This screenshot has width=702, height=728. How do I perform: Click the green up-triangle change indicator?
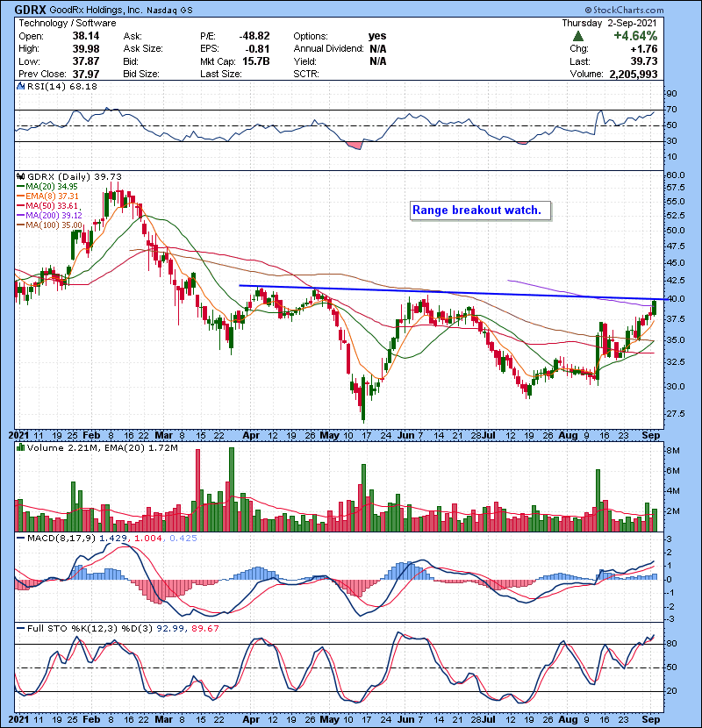point(578,36)
